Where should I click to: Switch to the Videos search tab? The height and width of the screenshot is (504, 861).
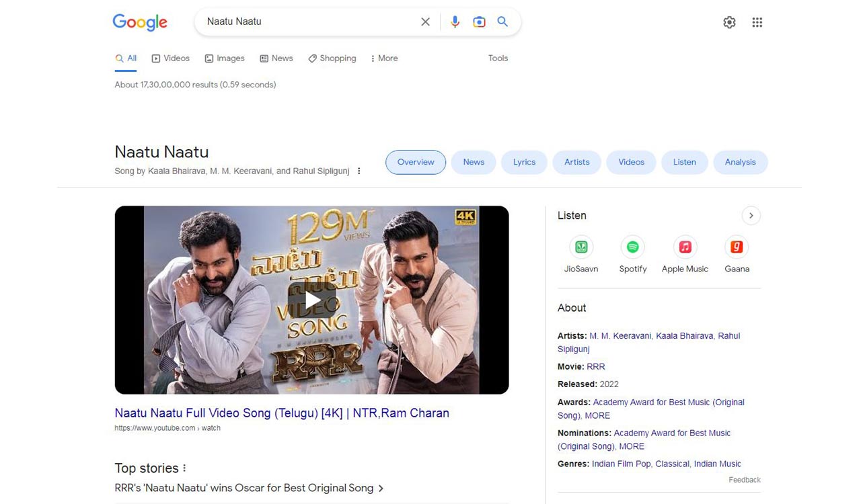coord(170,58)
